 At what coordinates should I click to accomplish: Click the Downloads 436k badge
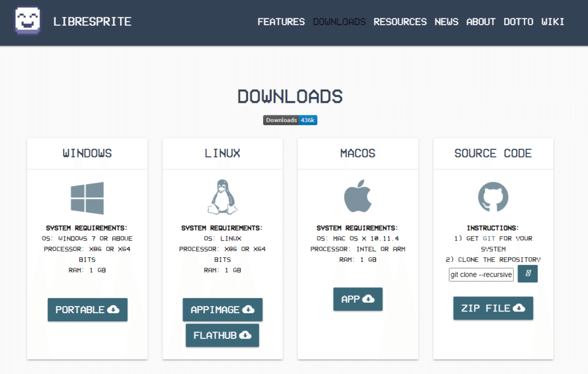[x=290, y=120]
